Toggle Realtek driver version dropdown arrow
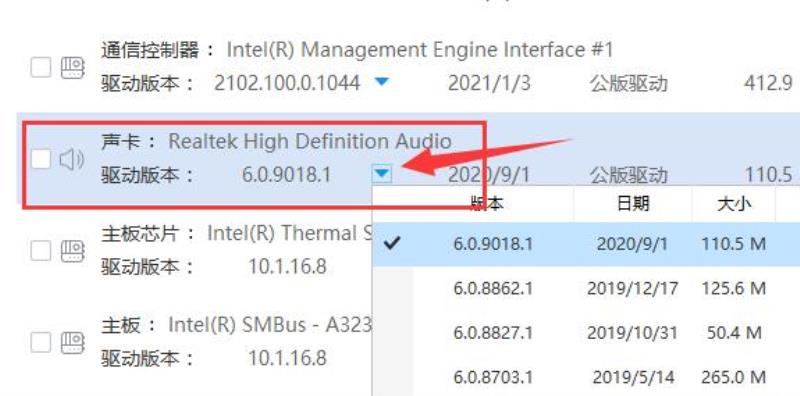The width and height of the screenshot is (800, 396). pyautogui.click(x=382, y=175)
